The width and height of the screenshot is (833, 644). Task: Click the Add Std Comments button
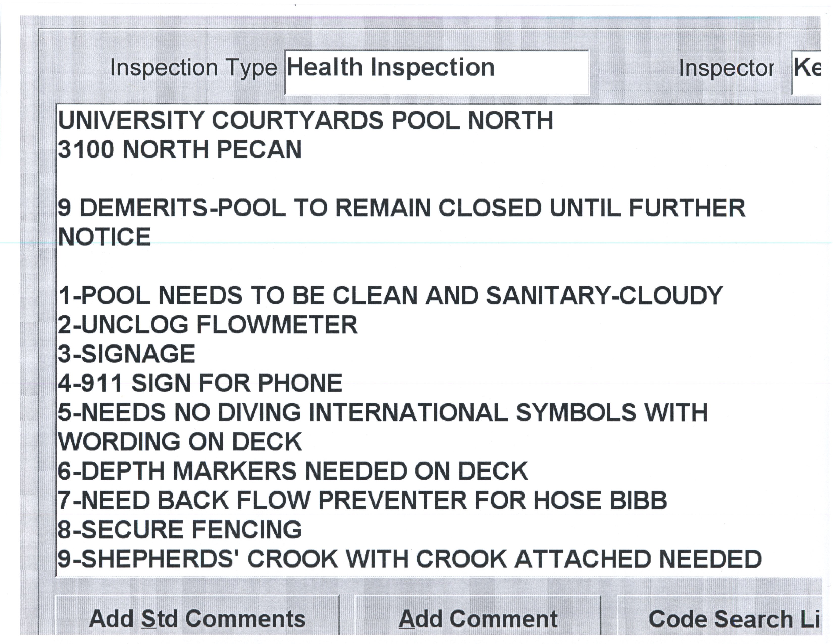pyautogui.click(x=197, y=618)
